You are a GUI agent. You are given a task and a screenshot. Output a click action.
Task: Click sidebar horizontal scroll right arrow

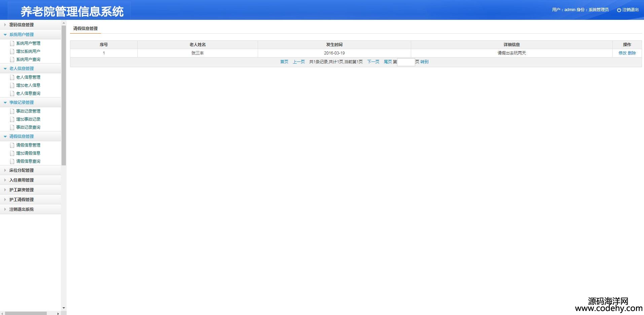pyautogui.click(x=58, y=313)
